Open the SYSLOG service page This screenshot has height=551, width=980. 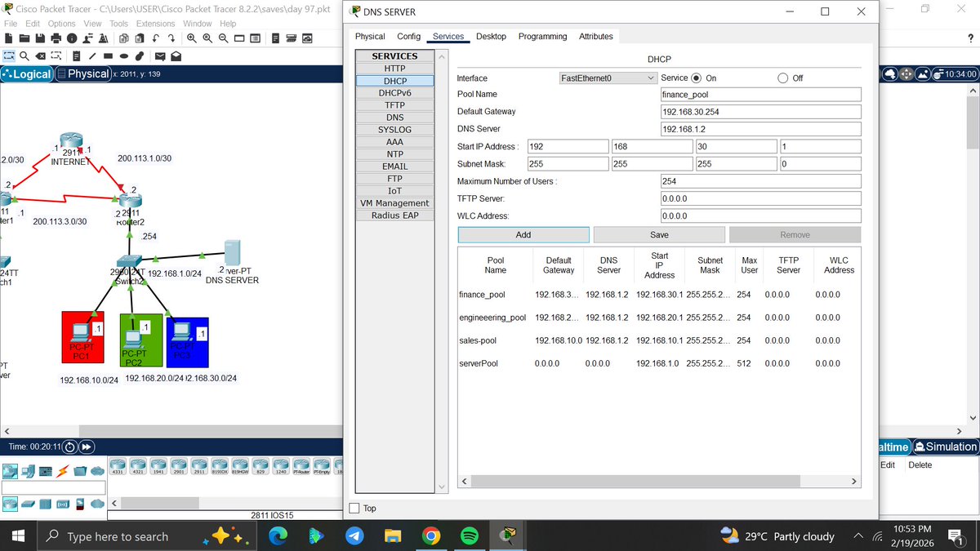coord(394,130)
